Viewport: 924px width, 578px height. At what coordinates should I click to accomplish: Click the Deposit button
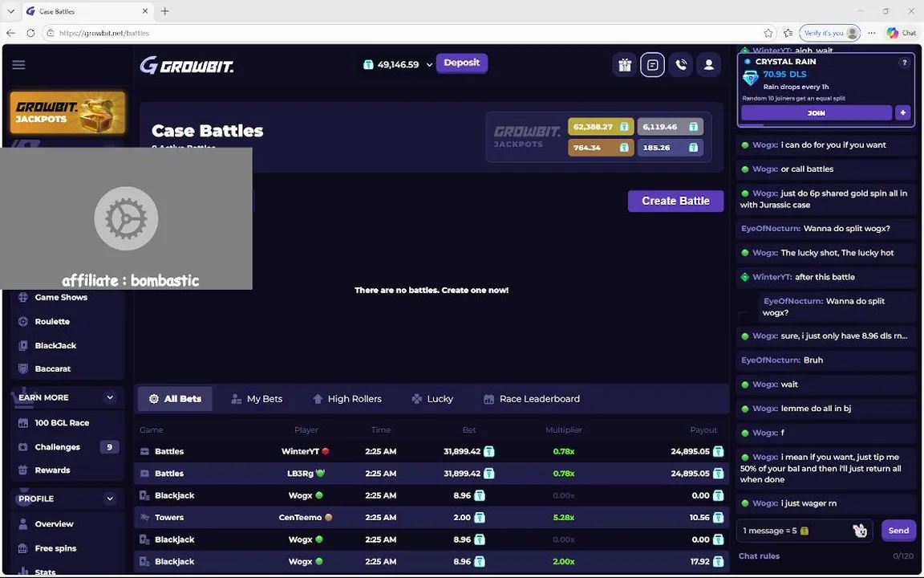(461, 63)
